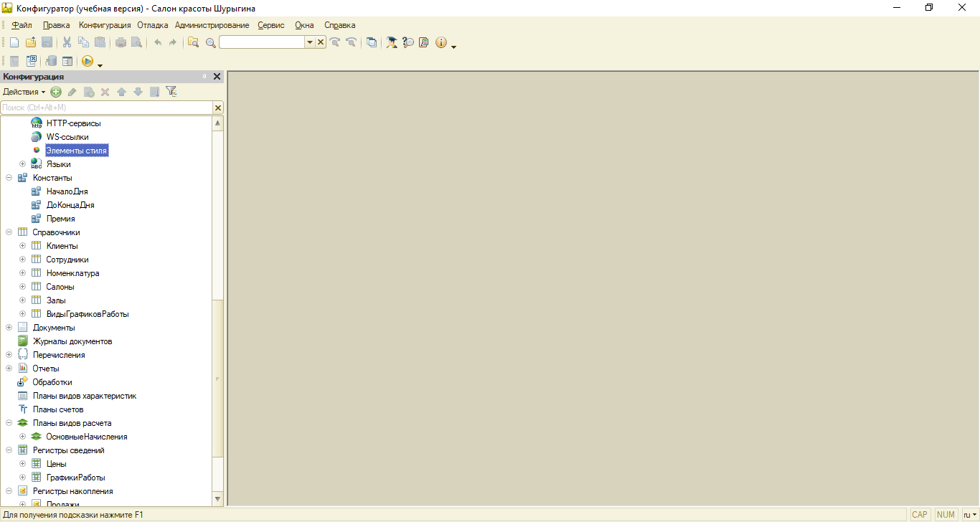Expand the Клиенты catalog node
980x522 pixels.
[x=23, y=246]
